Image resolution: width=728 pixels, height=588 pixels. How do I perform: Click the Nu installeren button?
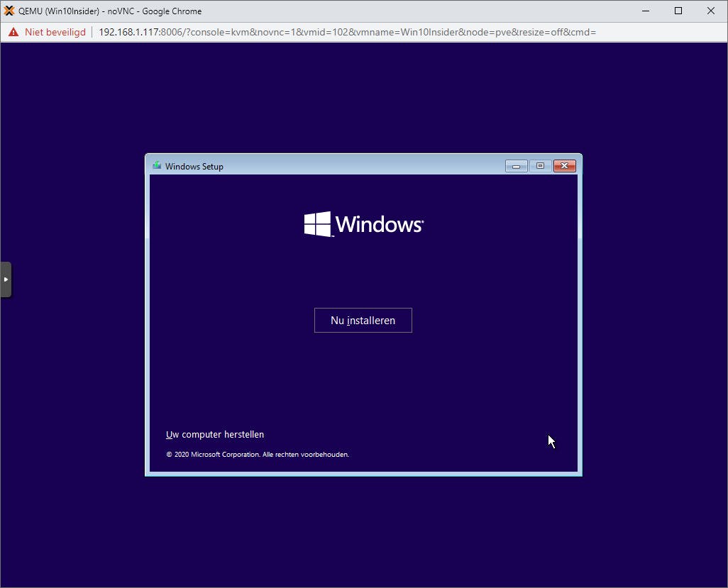363,320
